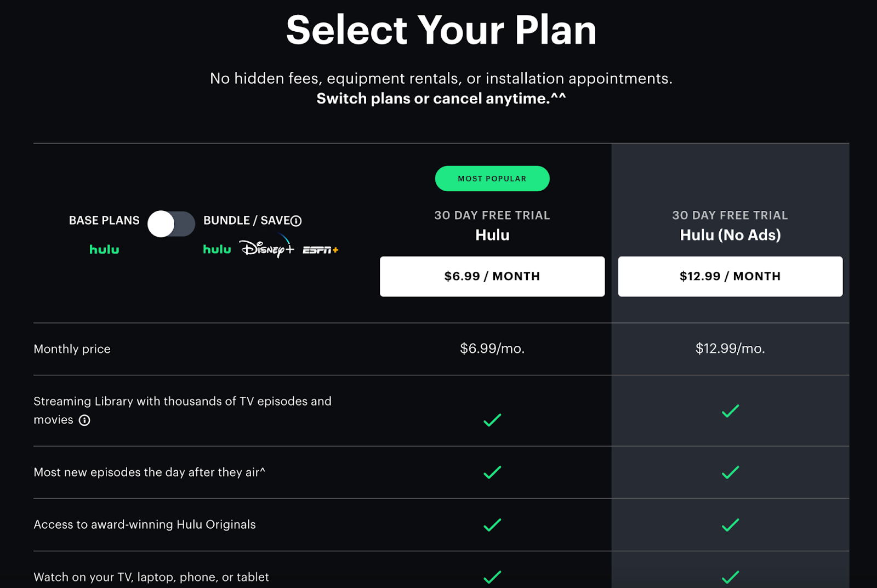The image size is (877, 588).
Task: Click the Hulu plan $6.99/mo. price cell
Action: (492, 349)
